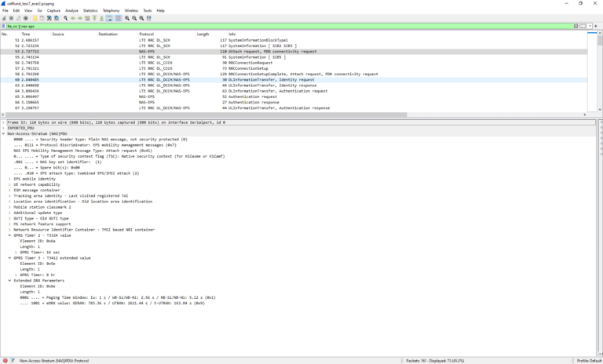
Task: Click the Capture options gear icon
Action: (26, 18)
